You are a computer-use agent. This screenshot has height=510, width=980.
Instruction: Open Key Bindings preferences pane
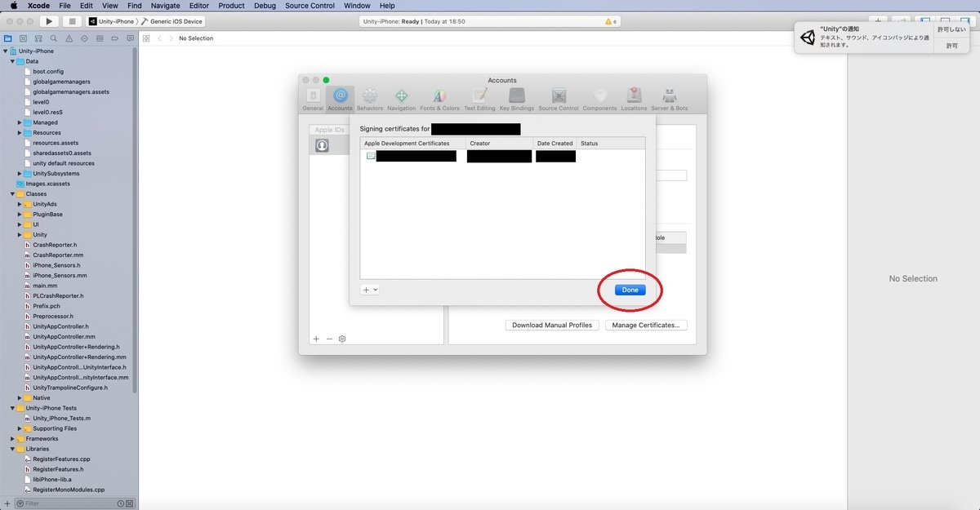tap(516, 99)
